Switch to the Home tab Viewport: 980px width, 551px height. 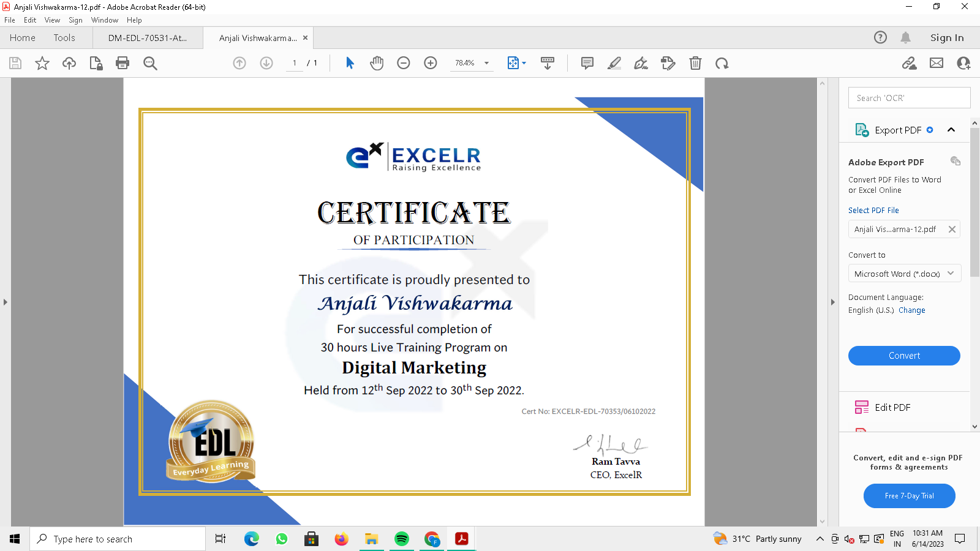[23, 37]
